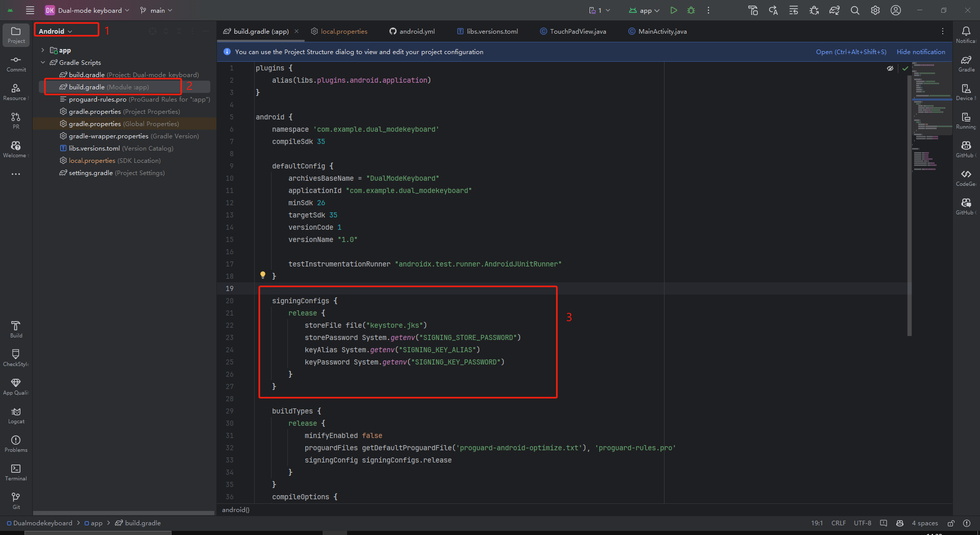Open Search Everywhere with the magnifier icon

854,10
